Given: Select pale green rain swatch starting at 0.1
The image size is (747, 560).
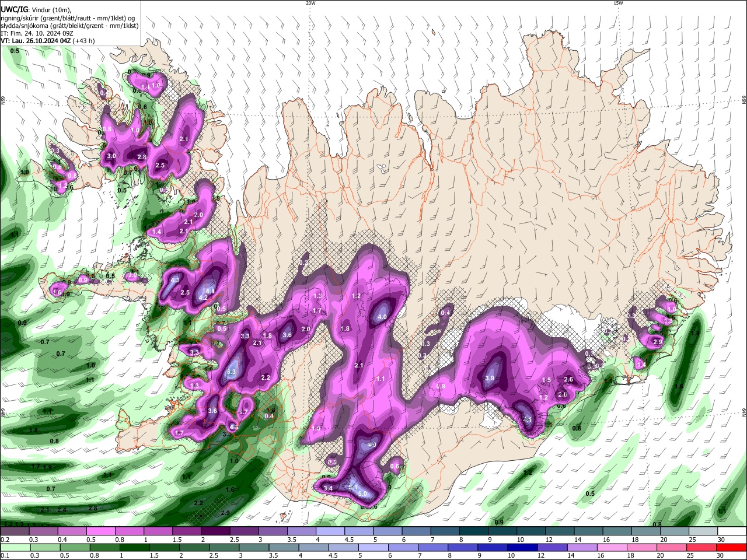Looking at the screenshot, I should (15, 547).
